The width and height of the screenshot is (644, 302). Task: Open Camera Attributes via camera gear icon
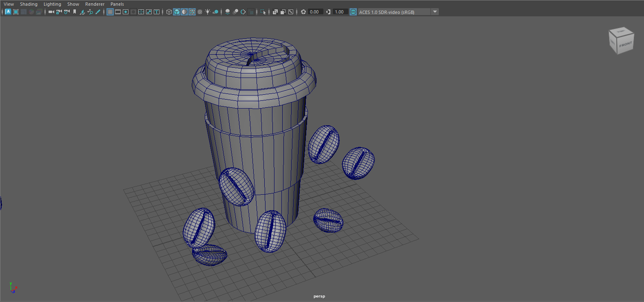(x=66, y=12)
